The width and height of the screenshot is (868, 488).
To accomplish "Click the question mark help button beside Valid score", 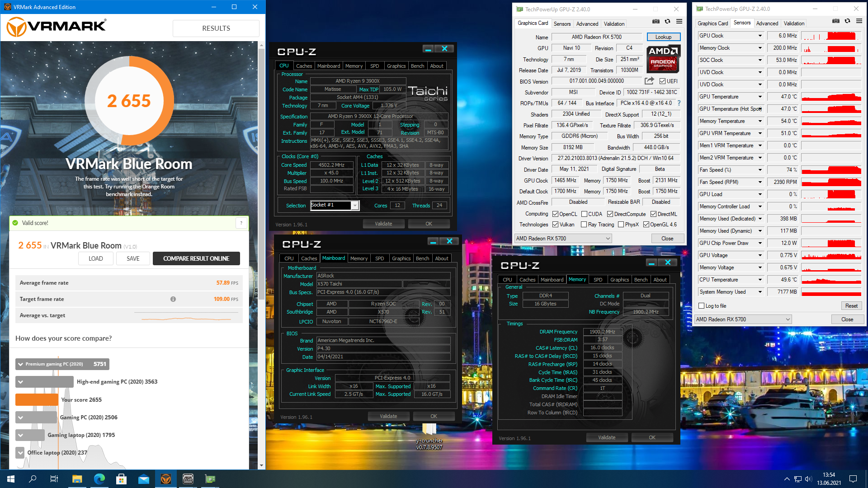I will pos(241,223).
